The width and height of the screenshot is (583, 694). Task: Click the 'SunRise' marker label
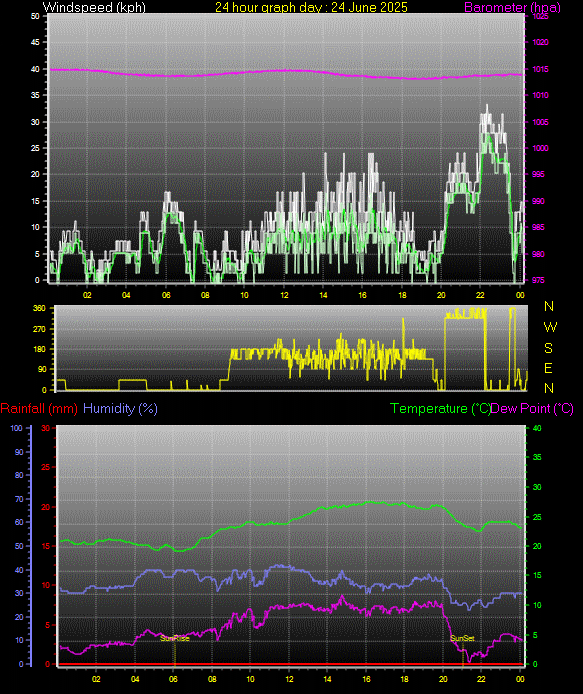(x=175, y=638)
